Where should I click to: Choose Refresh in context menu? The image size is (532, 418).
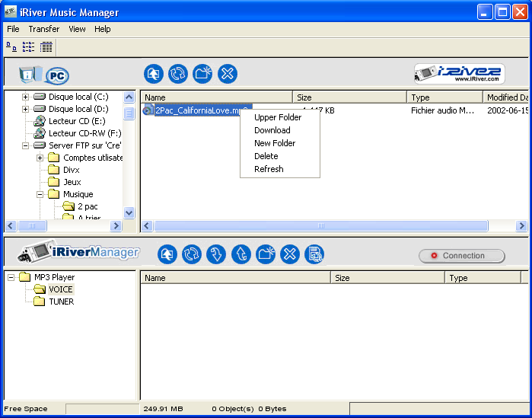point(280,169)
